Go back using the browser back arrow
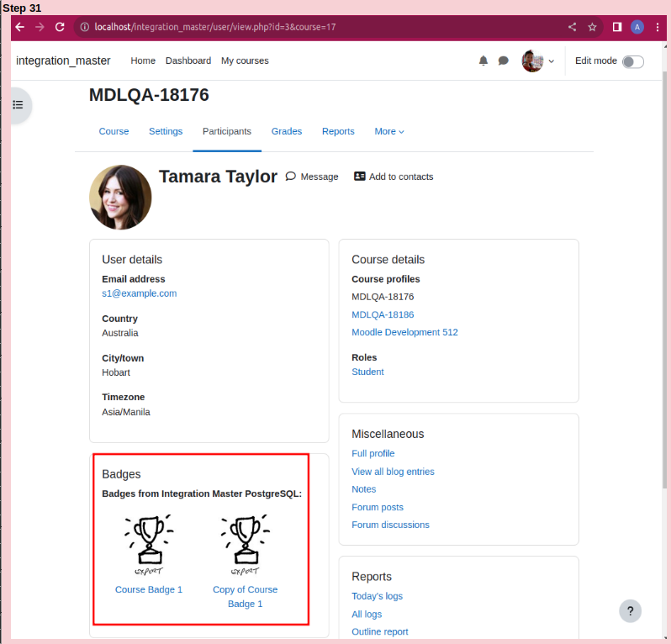The image size is (671, 644). [x=19, y=27]
